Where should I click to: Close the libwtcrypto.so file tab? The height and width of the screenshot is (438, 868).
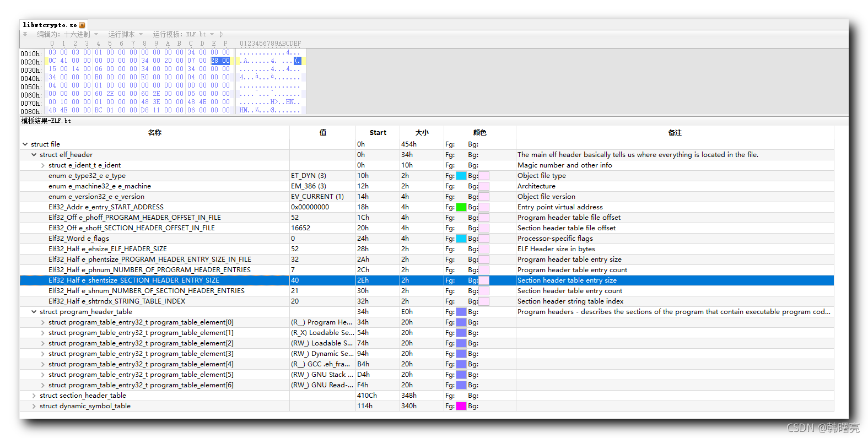tap(82, 25)
